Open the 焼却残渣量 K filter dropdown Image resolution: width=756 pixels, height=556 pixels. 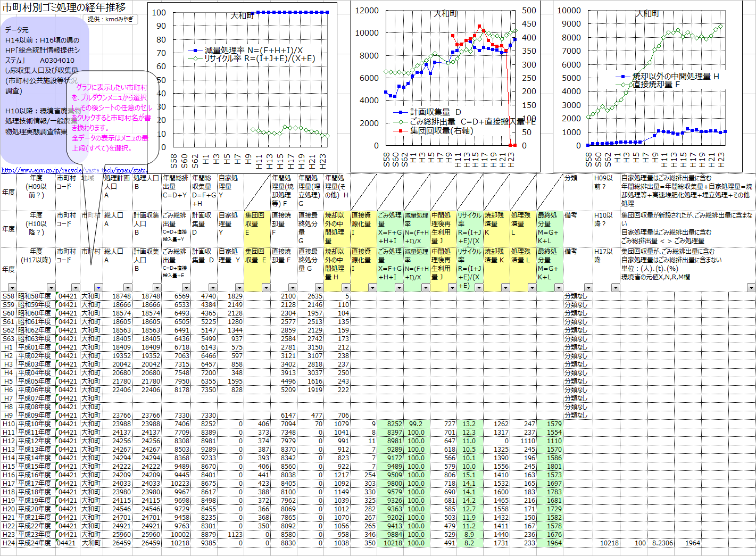pyautogui.click(x=505, y=288)
